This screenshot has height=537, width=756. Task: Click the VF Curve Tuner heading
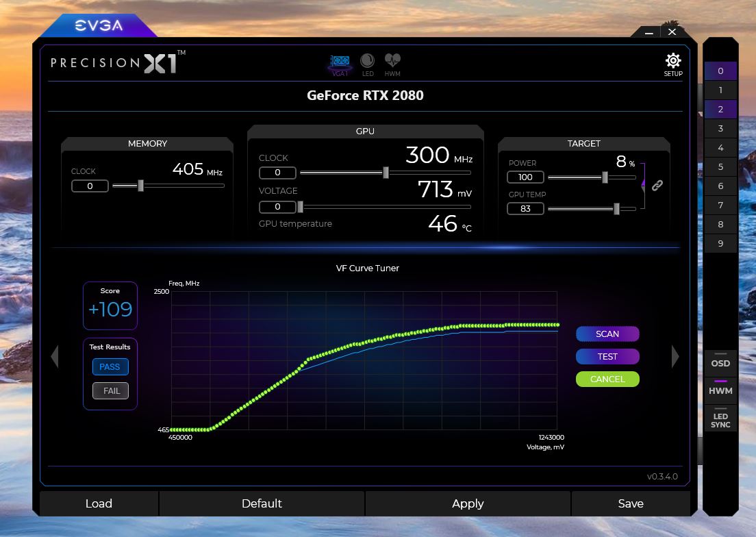368,268
